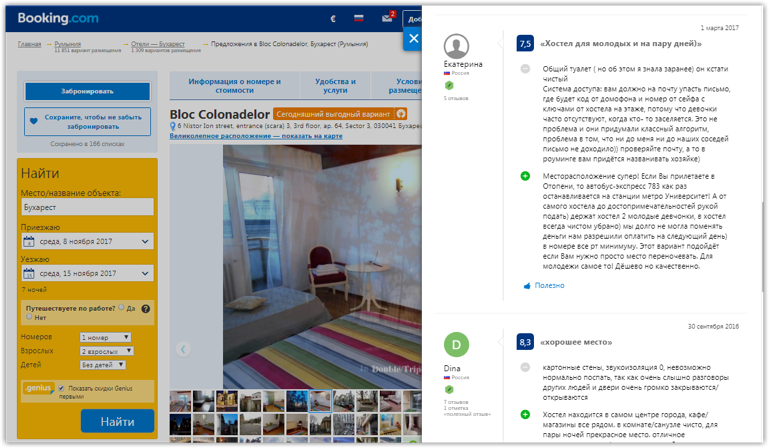Click review date 30 сентября 2016

point(713,326)
